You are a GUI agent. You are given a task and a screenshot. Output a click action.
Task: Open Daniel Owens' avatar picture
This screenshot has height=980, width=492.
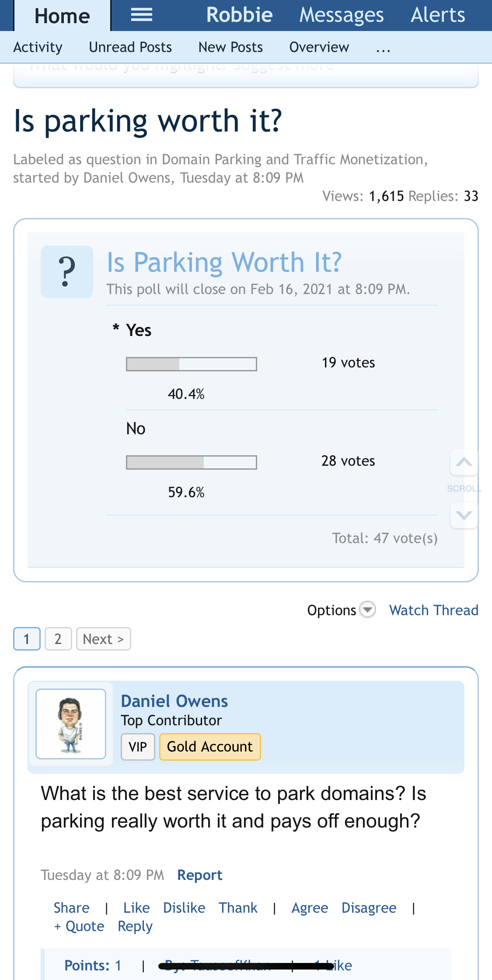pyautogui.click(x=71, y=724)
